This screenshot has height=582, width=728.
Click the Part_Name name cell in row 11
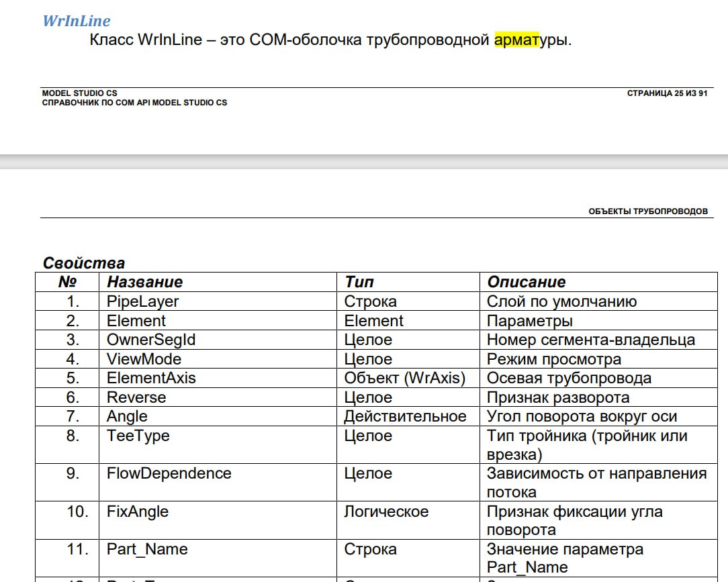147,549
